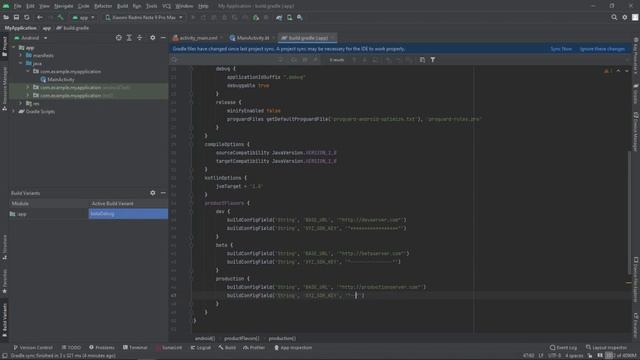Image resolution: width=640 pixels, height=360 pixels.
Task: Hide the Project panel with minus icon
Action: point(163,38)
